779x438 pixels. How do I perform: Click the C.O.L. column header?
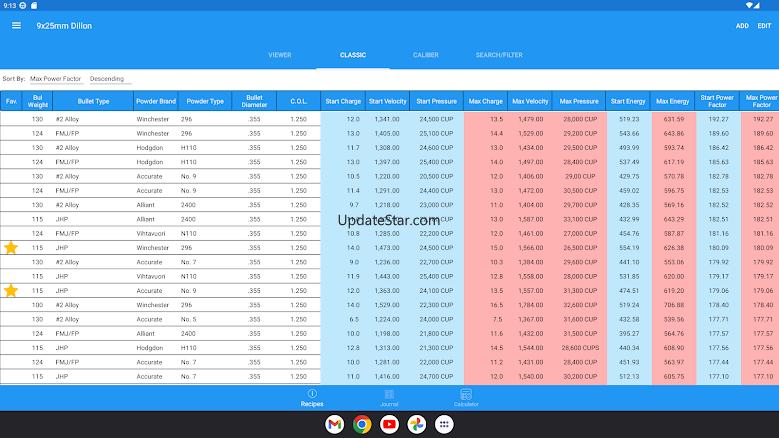(x=299, y=101)
